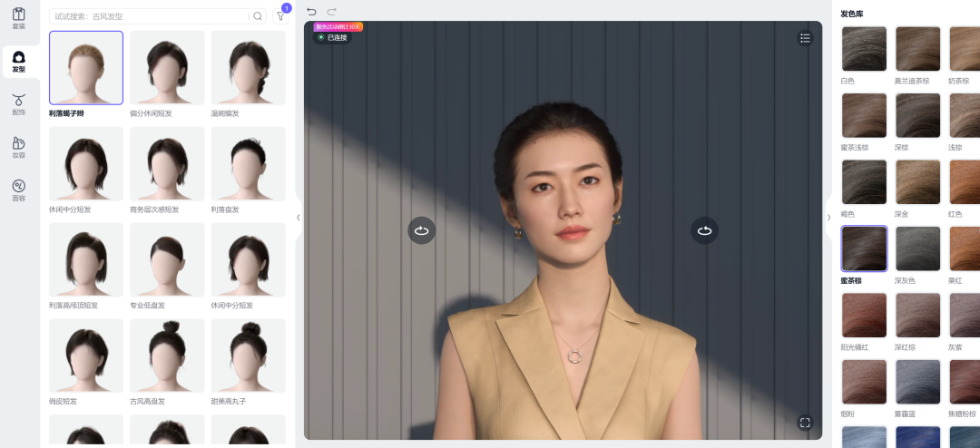Viewport: 980px width, 448px height.
Task: Select the 利落盘发 hairstyle
Action: [x=248, y=164]
